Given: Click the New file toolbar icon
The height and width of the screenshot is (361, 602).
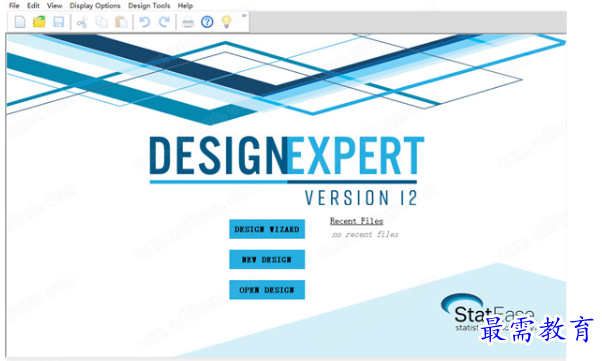Looking at the screenshot, I should point(20,22).
